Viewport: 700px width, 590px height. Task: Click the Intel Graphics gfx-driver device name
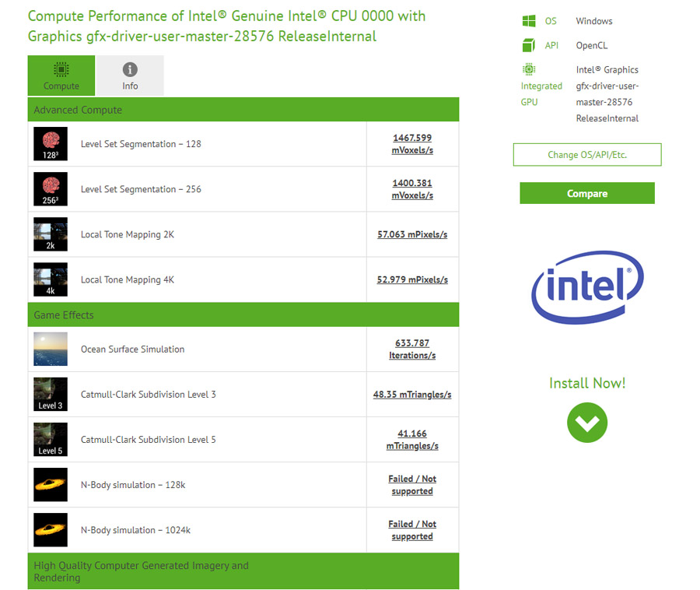[x=607, y=93]
